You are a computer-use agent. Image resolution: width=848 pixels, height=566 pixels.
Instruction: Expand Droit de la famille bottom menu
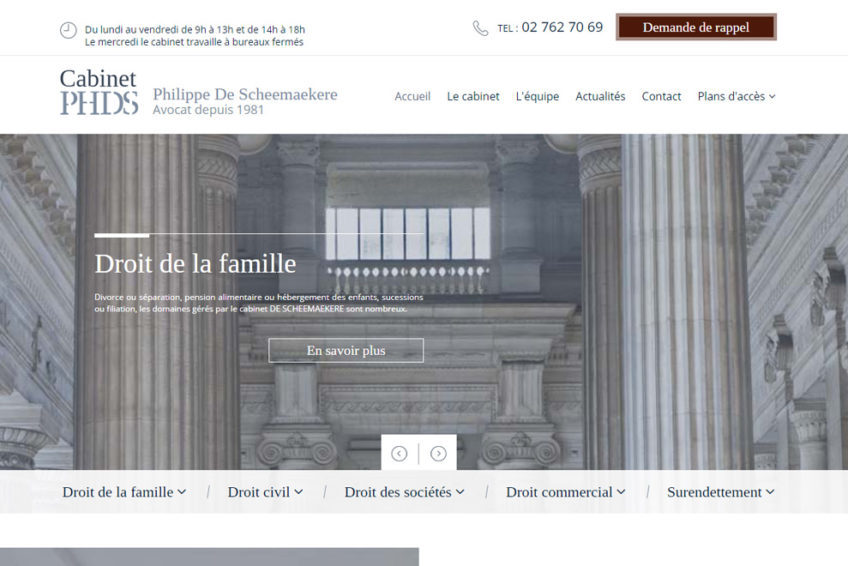pos(124,492)
